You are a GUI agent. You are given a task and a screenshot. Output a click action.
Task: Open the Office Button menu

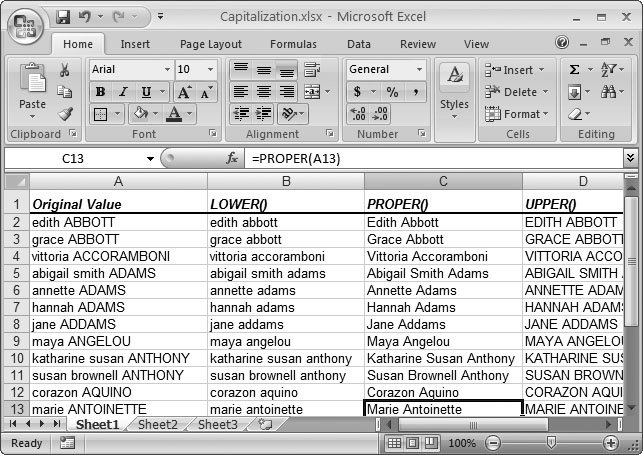tap(25, 26)
